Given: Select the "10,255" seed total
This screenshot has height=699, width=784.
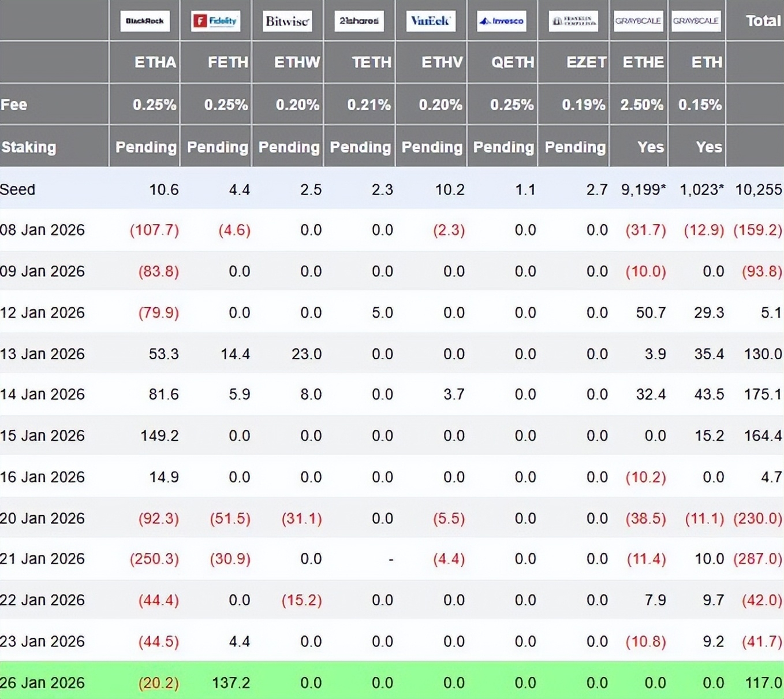Looking at the screenshot, I should tap(759, 189).
